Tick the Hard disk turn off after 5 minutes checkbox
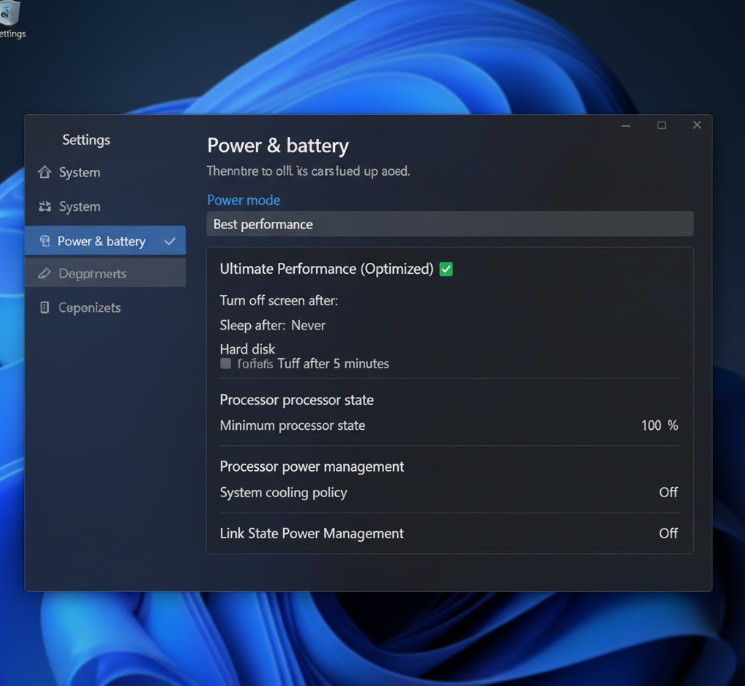The image size is (745, 686). tap(226, 364)
